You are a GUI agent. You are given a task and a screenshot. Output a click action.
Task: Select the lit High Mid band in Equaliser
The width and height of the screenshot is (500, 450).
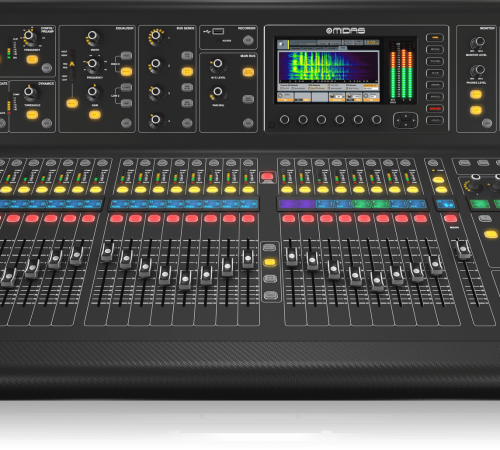(126, 71)
